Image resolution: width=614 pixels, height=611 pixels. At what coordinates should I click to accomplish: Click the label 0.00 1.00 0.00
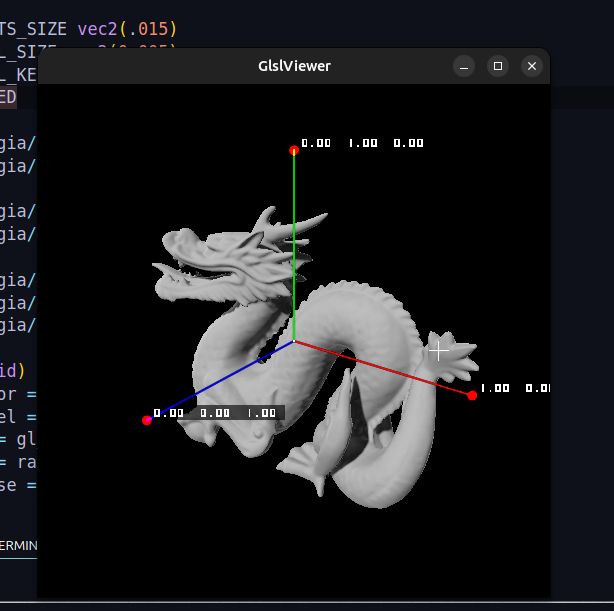[363, 143]
